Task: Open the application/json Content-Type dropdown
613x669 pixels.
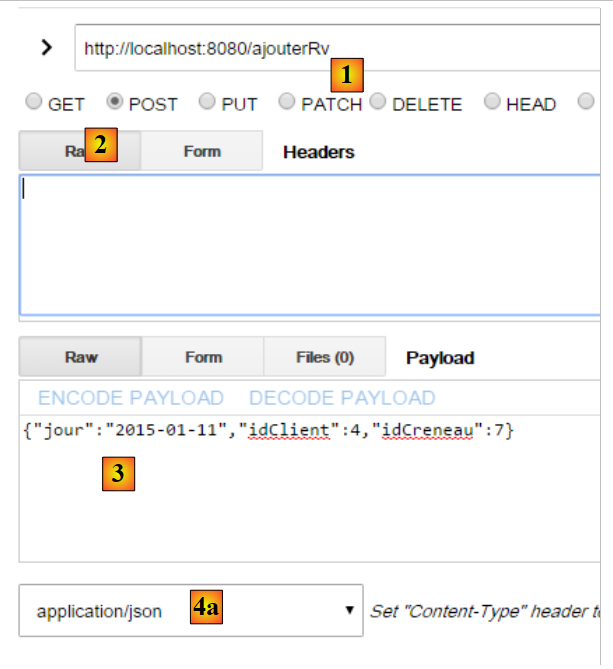Action: (x=191, y=611)
